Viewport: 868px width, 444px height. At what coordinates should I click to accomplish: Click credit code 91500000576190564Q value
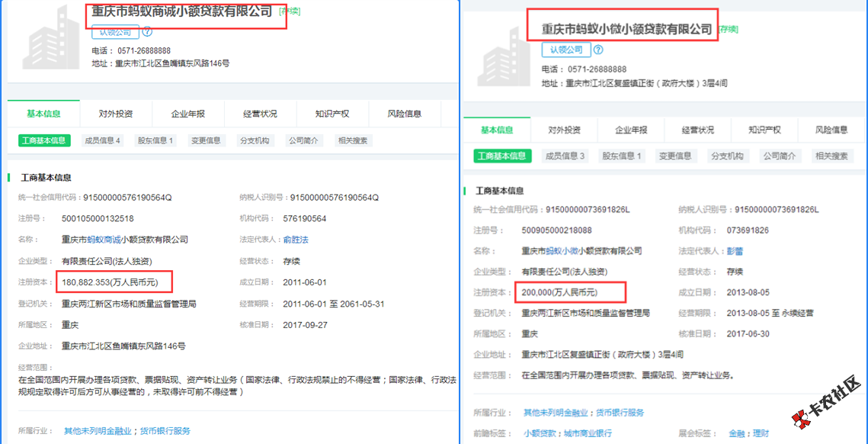point(128,198)
